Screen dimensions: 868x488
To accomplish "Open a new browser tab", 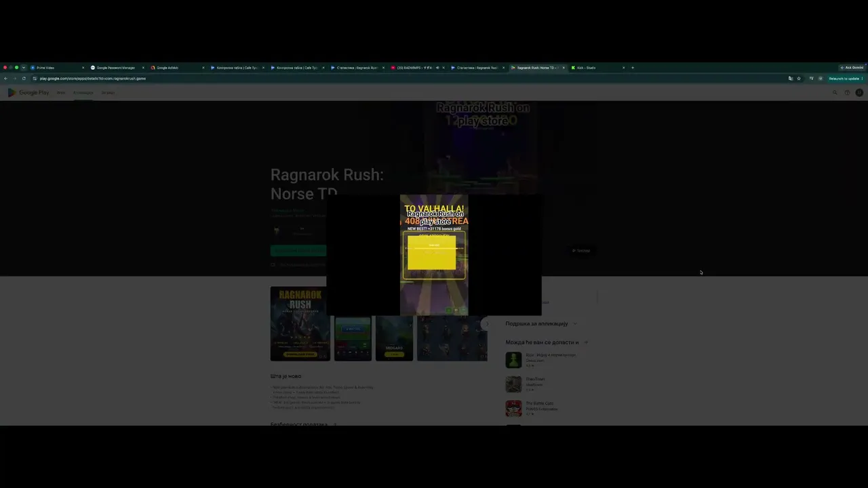I will 633,68.
